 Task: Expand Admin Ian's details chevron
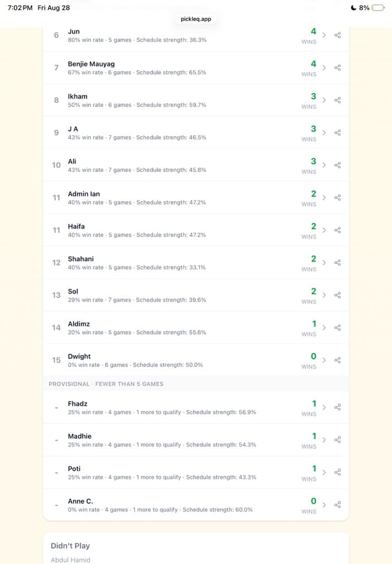(x=324, y=198)
